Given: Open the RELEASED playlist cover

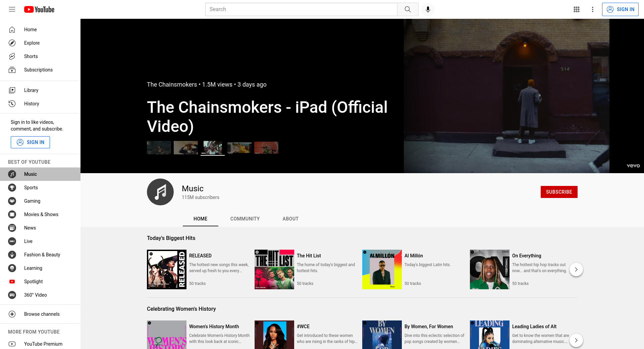Looking at the screenshot, I should click(167, 269).
